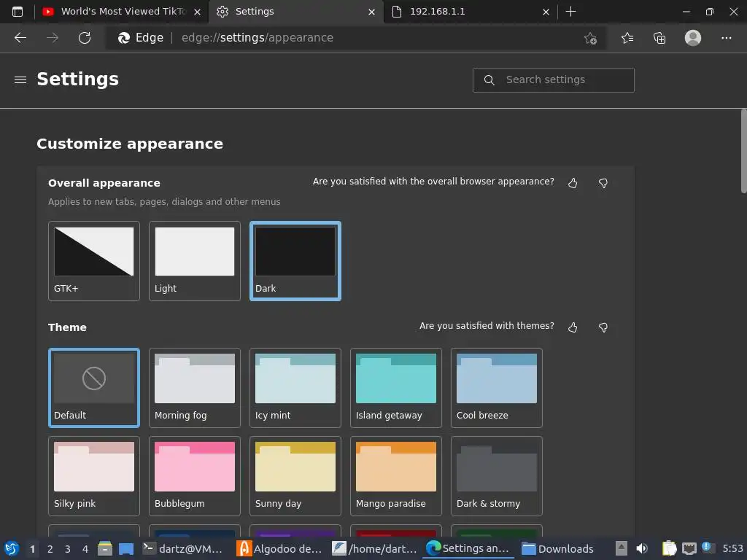
Task: Apply the Cool breeze theme
Action: coord(496,388)
